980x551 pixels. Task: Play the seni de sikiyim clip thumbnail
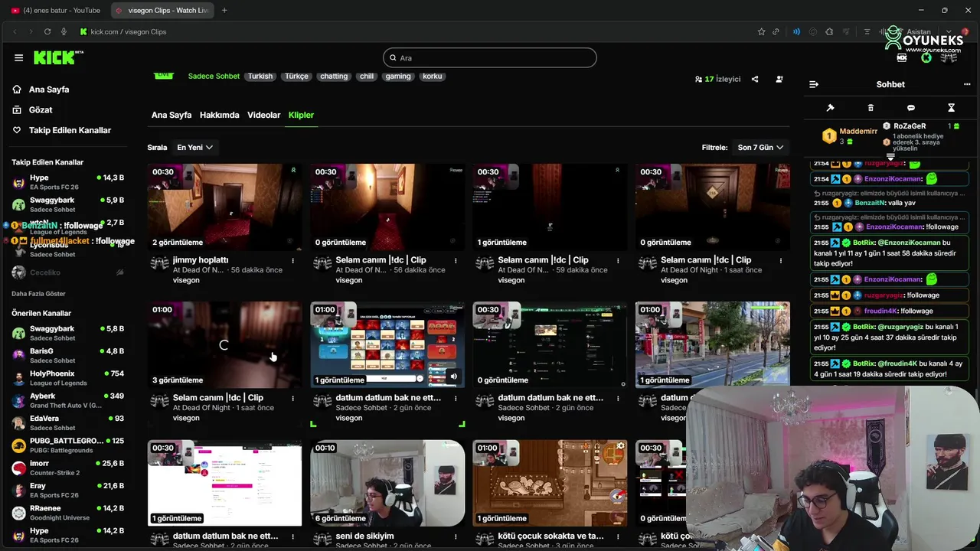click(387, 483)
